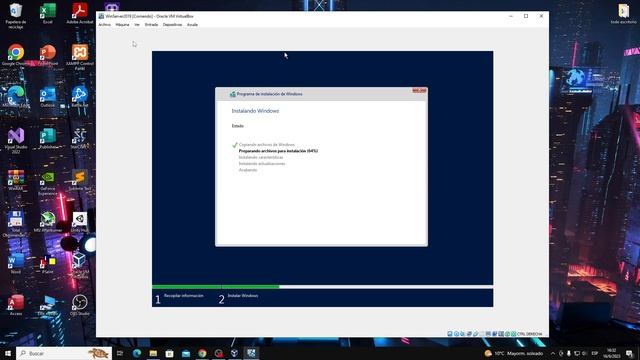Click the 'Recopilar información' step 1 label
Image resolution: width=640 pixels, height=360 pixels.
pyautogui.click(x=184, y=296)
